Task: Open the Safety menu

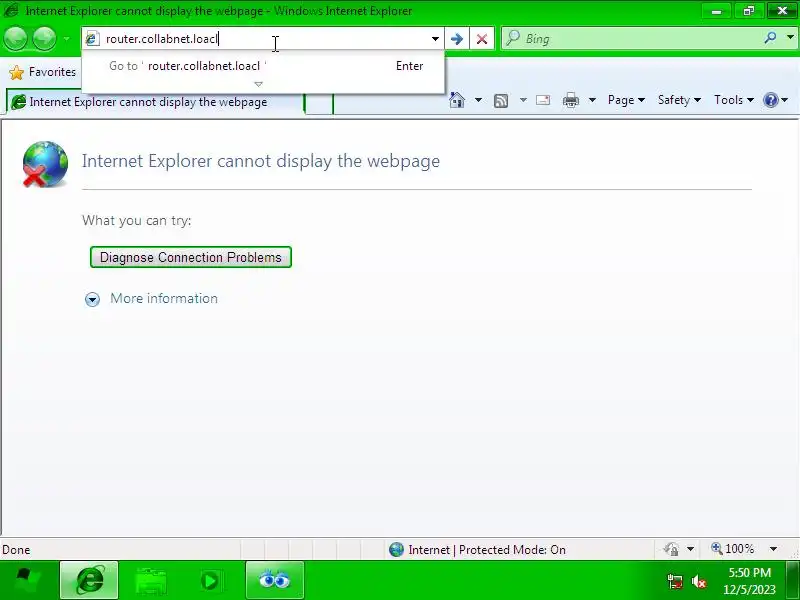Action: click(679, 100)
